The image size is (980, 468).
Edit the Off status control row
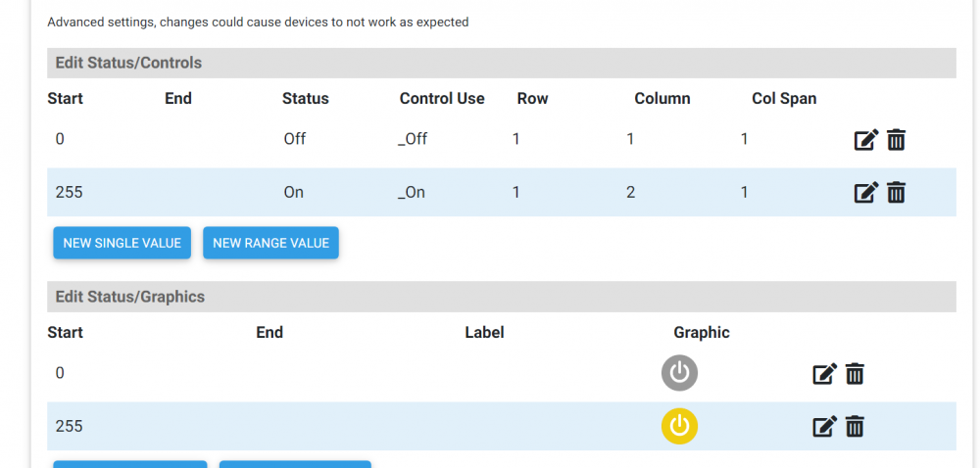coord(865,140)
